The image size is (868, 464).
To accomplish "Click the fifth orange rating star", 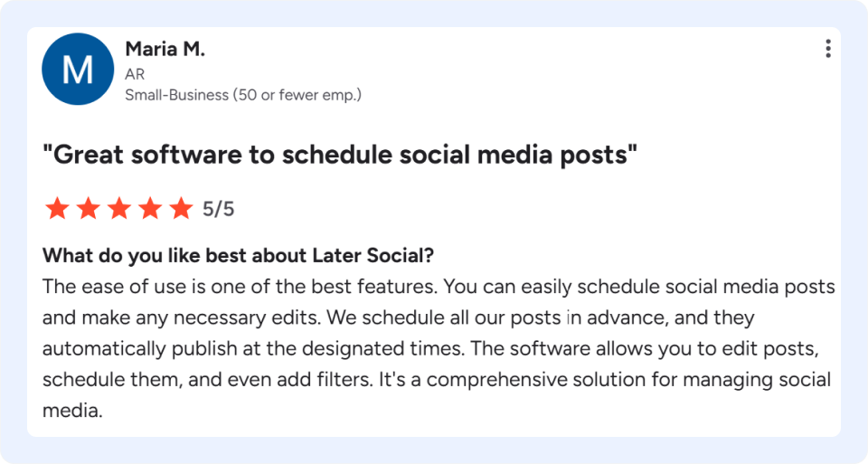I will (181, 209).
